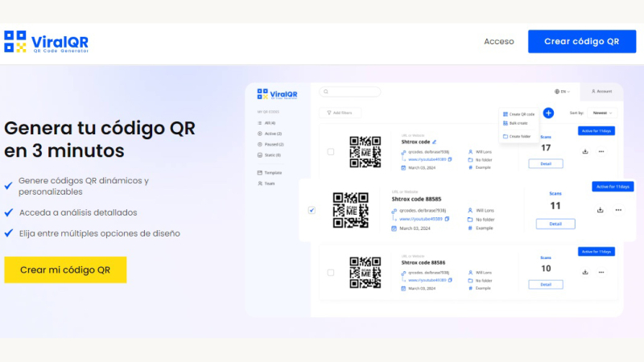Tick the checkbox for the Shtrox code row

point(331,152)
